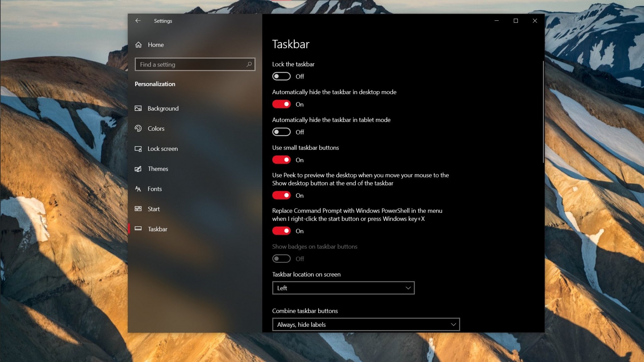Expand the Combine taskbar buttons dropdown
The height and width of the screenshot is (362, 644).
coord(366,324)
